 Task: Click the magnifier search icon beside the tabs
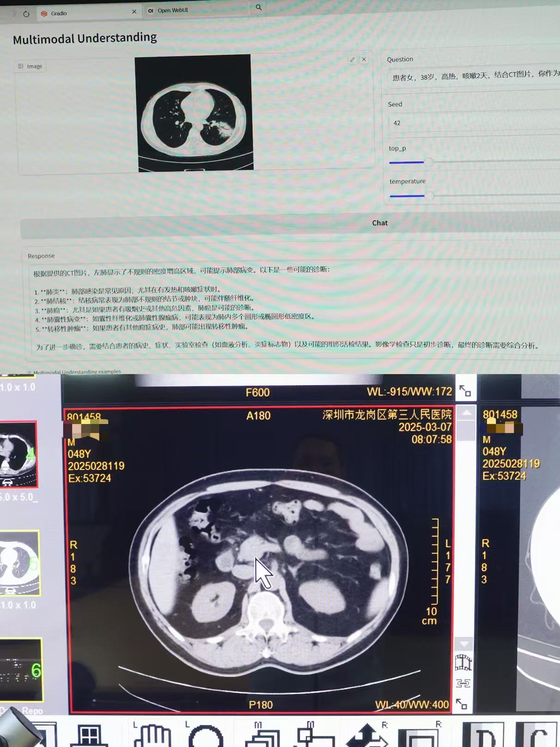259,7
